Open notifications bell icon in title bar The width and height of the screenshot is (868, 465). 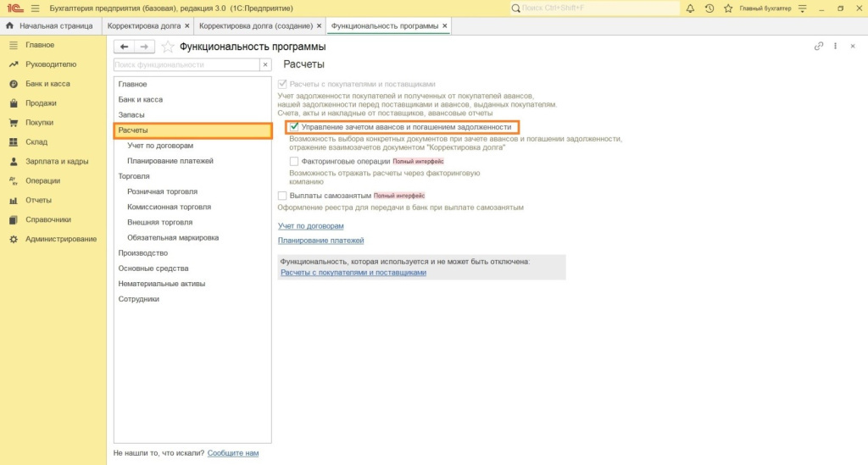pos(690,8)
